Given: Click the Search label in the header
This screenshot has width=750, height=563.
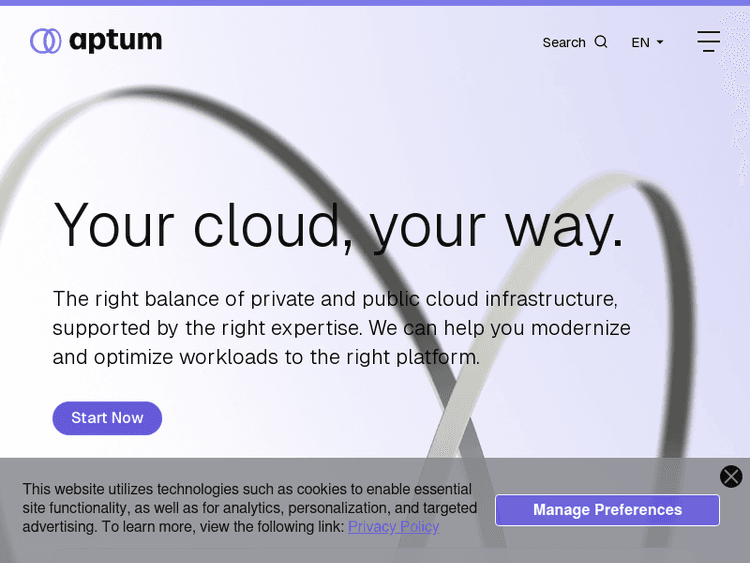Looking at the screenshot, I should pos(563,42).
